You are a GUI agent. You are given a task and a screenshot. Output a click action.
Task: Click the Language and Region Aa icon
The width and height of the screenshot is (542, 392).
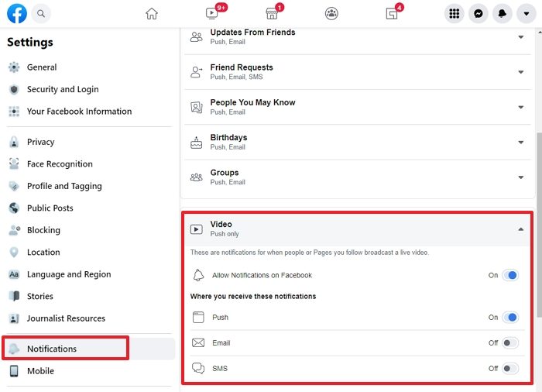pyautogui.click(x=14, y=274)
